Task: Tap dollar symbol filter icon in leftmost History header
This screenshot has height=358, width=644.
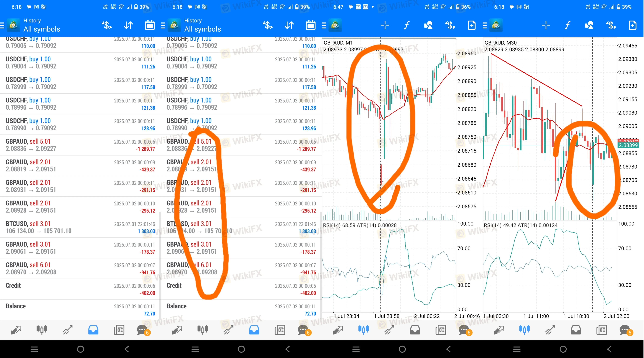Action: tap(107, 25)
